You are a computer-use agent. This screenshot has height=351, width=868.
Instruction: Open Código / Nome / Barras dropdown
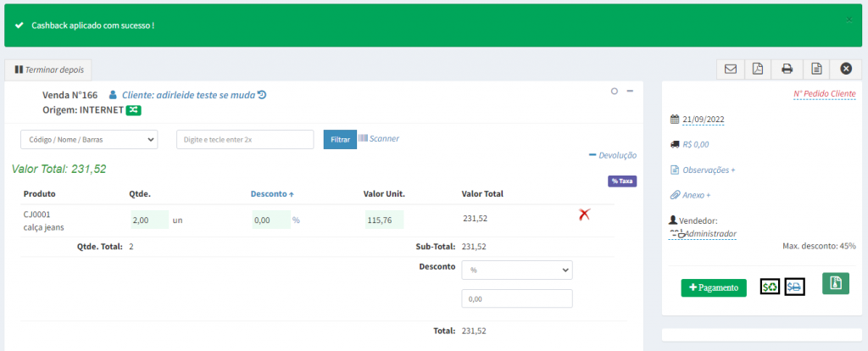tap(89, 139)
